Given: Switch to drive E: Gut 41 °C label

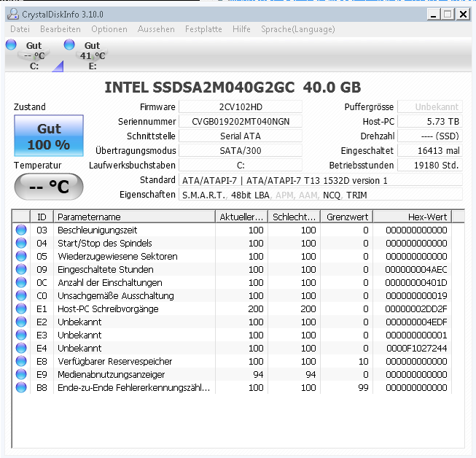Looking at the screenshot, I should point(93,55).
